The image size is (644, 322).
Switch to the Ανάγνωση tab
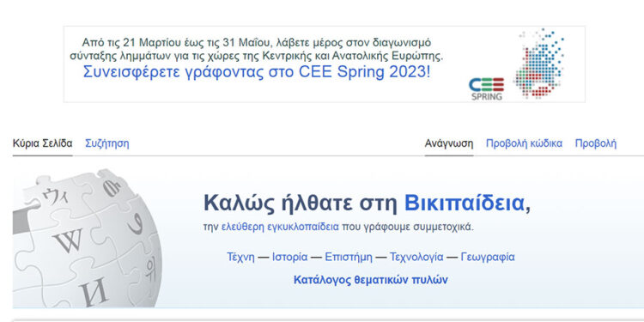tap(449, 143)
